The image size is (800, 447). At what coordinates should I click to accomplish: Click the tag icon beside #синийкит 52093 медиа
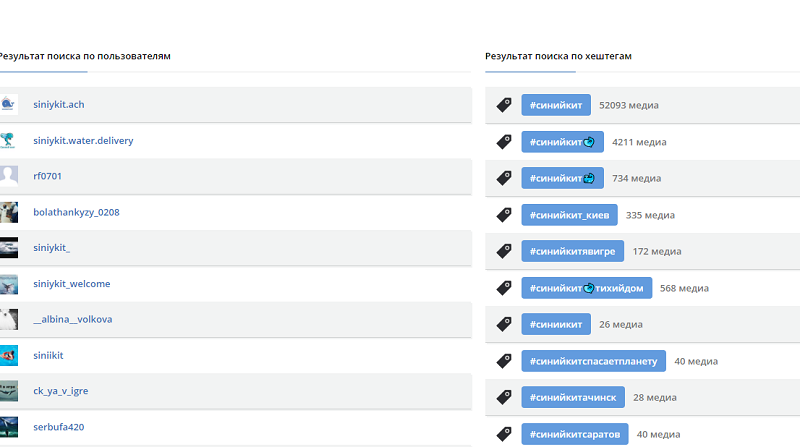(504, 105)
